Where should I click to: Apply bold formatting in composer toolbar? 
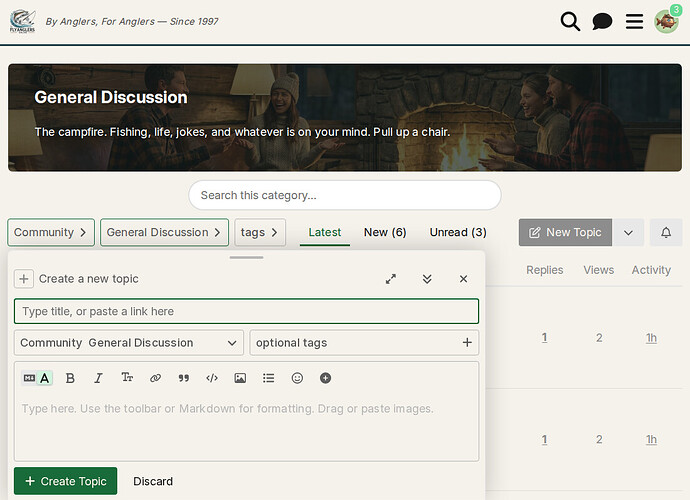point(70,378)
